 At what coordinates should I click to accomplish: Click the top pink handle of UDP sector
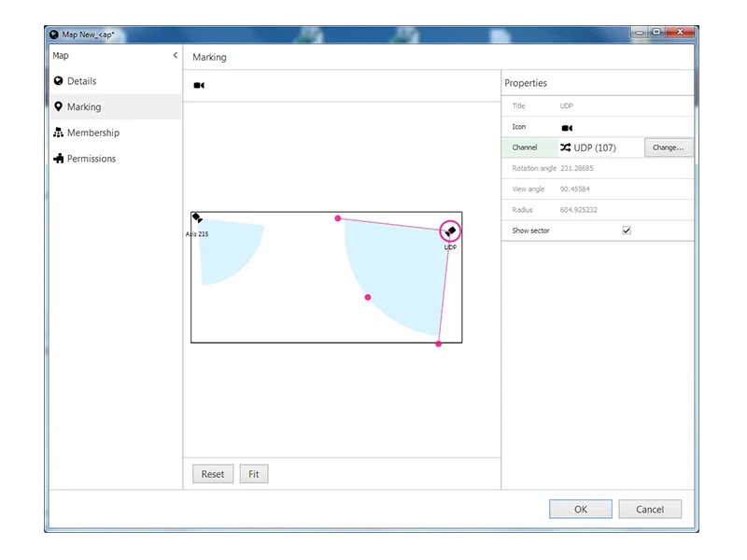(x=338, y=218)
